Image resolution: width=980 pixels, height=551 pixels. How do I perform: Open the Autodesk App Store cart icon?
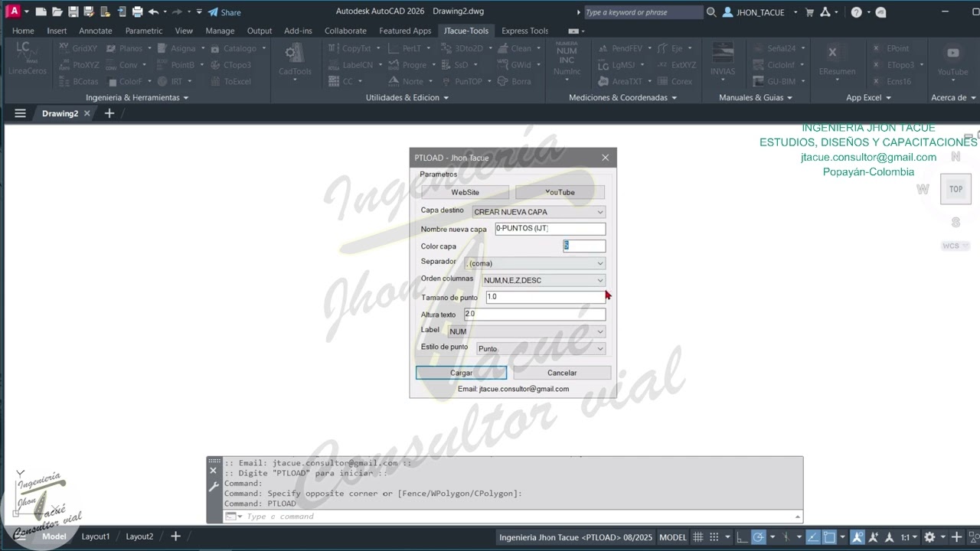[x=810, y=12]
